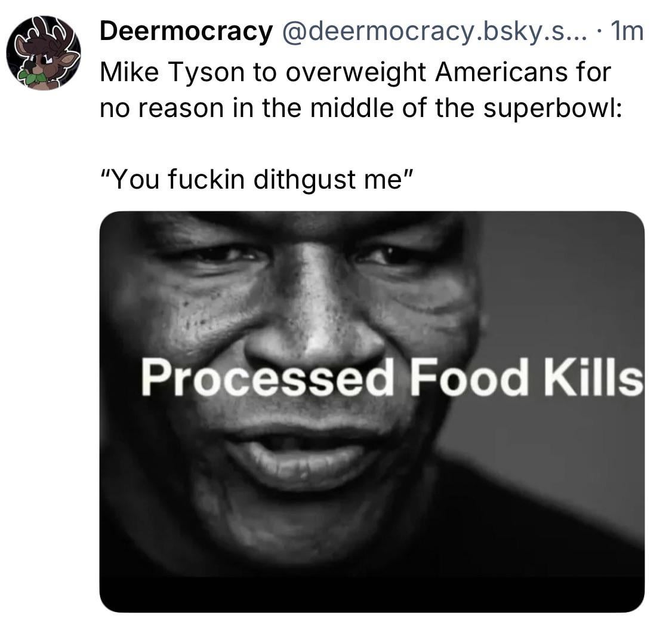Click the quote "You fuckin dithgust me"
672x628 pixels.
pyautogui.click(x=256, y=178)
